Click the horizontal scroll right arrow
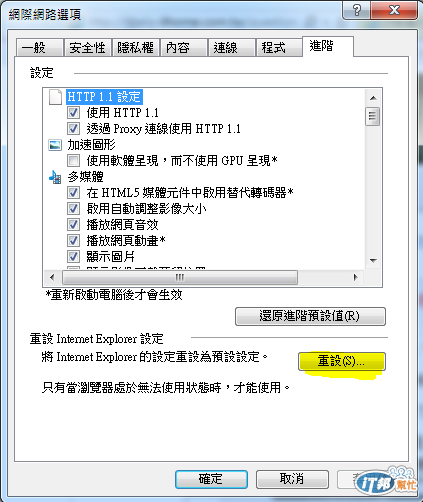423x502 pixels. click(355, 277)
